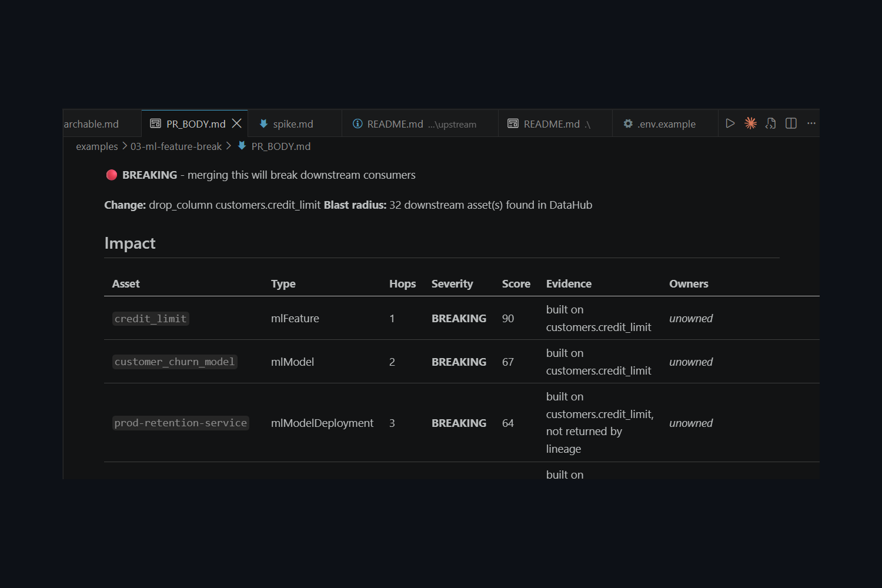Click the Evidence column header

569,284
